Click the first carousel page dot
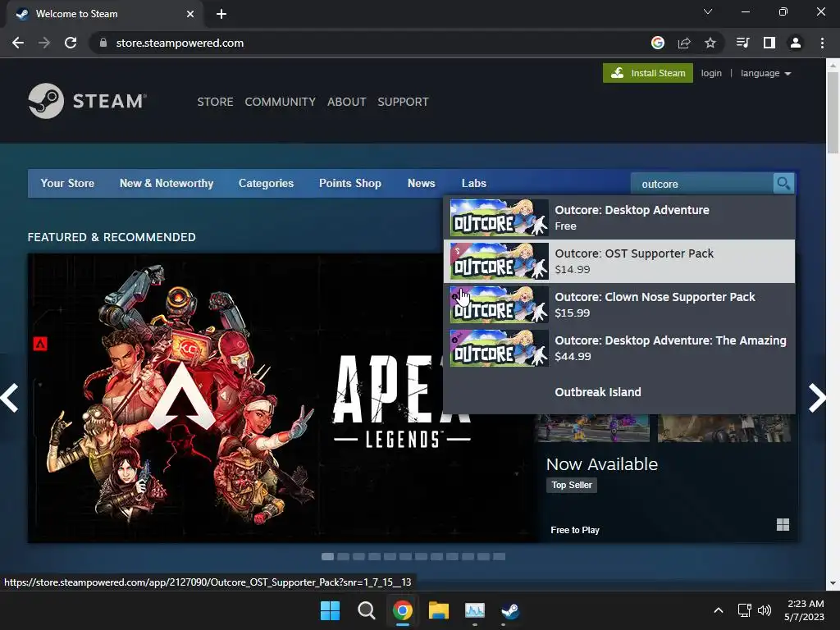Screen dimensions: 840x630 point(327,557)
